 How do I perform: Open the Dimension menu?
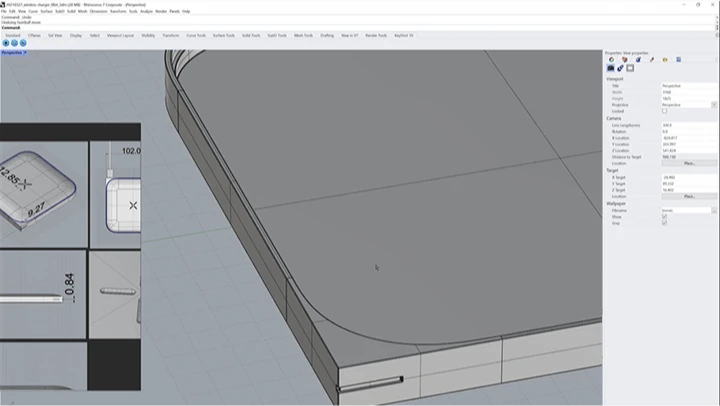point(98,11)
